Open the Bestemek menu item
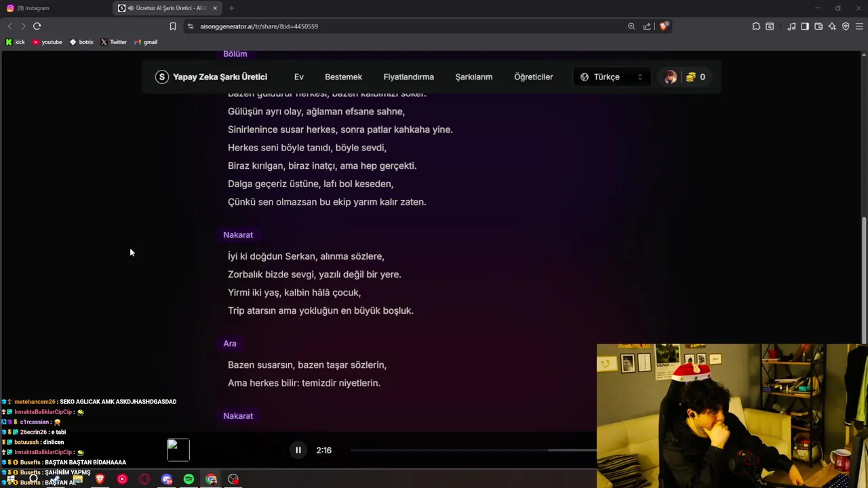 point(343,77)
